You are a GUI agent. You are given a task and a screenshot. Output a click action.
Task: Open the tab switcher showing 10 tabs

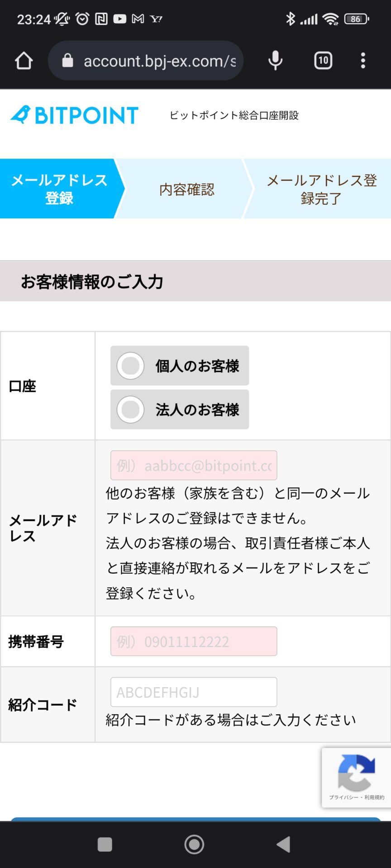(x=323, y=61)
